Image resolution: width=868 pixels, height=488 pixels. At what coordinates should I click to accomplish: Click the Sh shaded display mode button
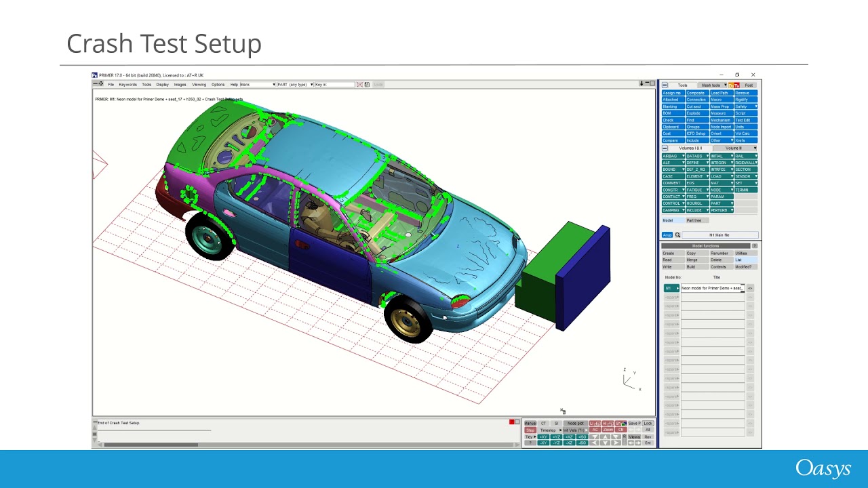pyautogui.click(x=620, y=424)
